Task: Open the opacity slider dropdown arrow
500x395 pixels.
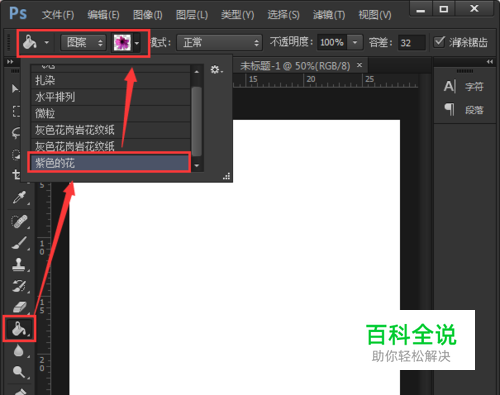Action: pyautogui.click(x=355, y=43)
